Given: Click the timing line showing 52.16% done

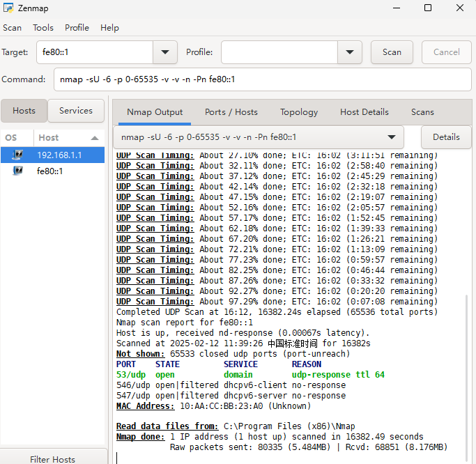Looking at the screenshot, I should click(x=277, y=208).
